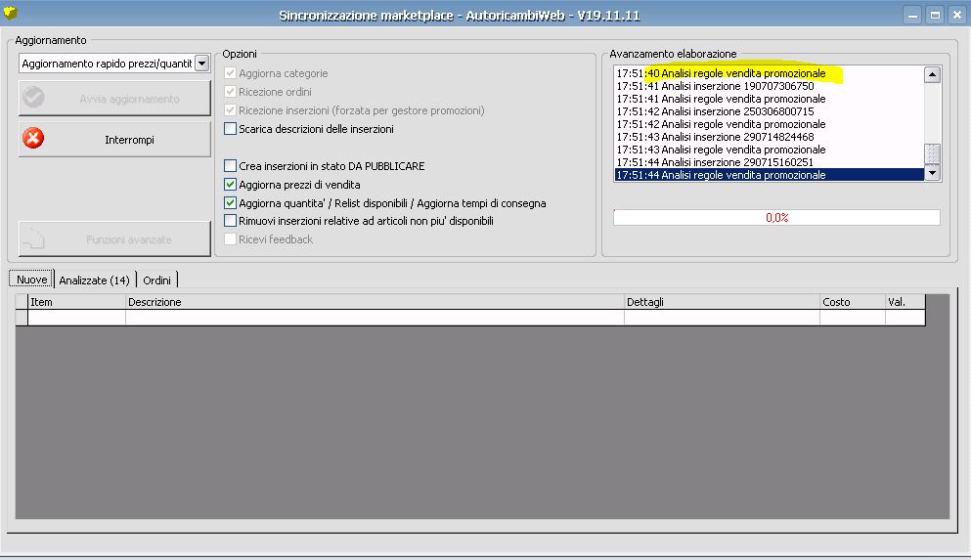Click the Costo column header

tap(852, 302)
